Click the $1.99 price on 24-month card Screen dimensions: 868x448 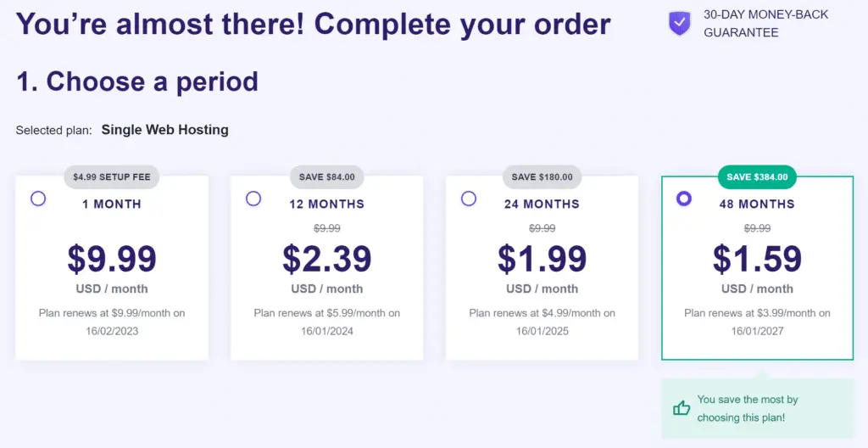coord(542,259)
